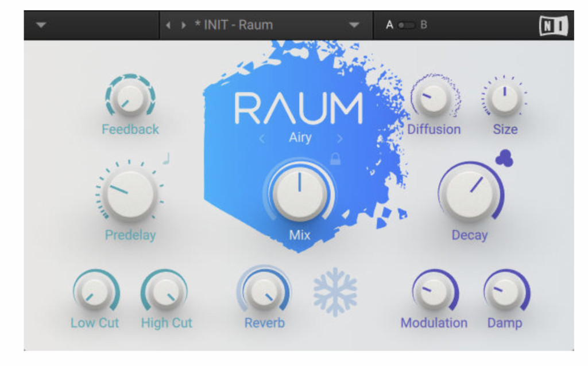588x366 pixels.
Task: Expand the preset list dropdown arrow
Action: coord(354,26)
